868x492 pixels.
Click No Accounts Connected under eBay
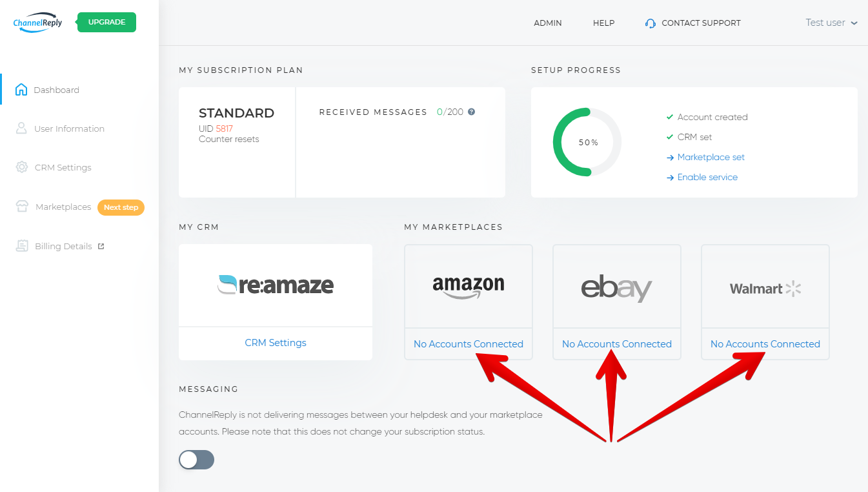(x=617, y=344)
